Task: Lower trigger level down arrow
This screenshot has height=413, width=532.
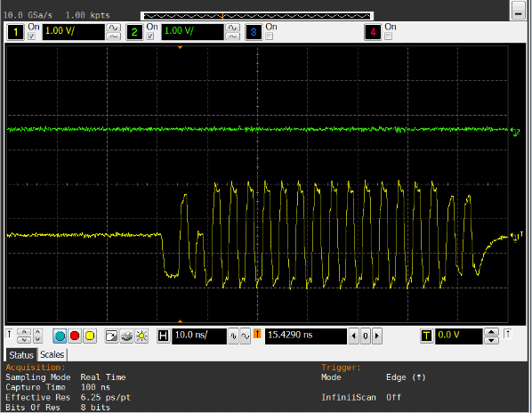Action: click(491, 340)
